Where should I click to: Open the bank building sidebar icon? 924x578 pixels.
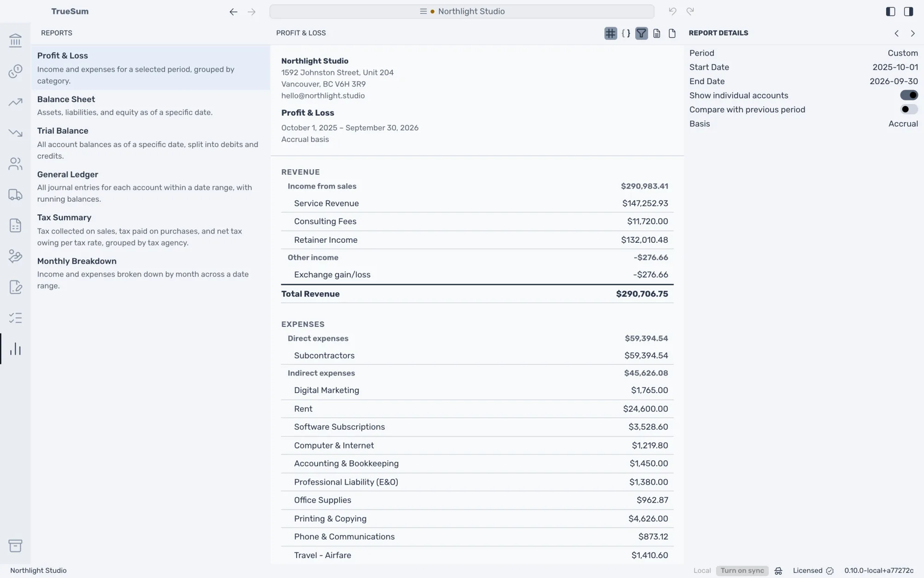pyautogui.click(x=15, y=40)
